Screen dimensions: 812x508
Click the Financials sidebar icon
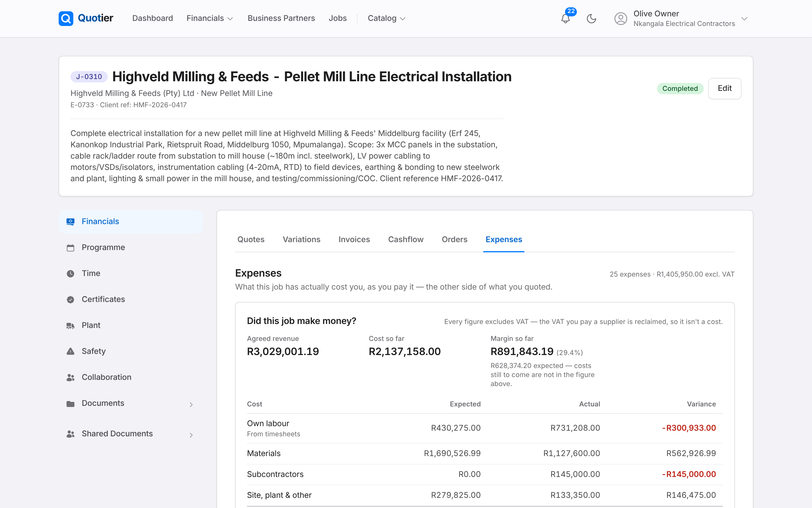pyautogui.click(x=70, y=222)
